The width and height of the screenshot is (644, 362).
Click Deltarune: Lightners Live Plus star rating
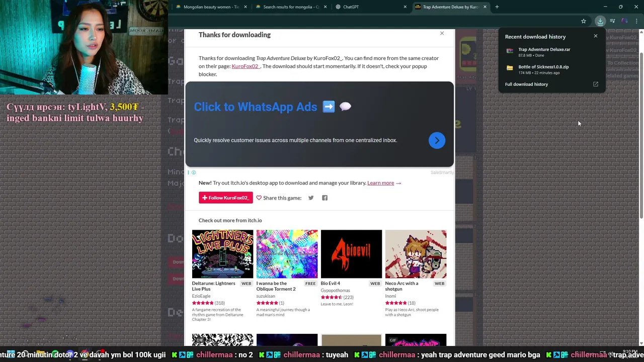[x=203, y=303]
